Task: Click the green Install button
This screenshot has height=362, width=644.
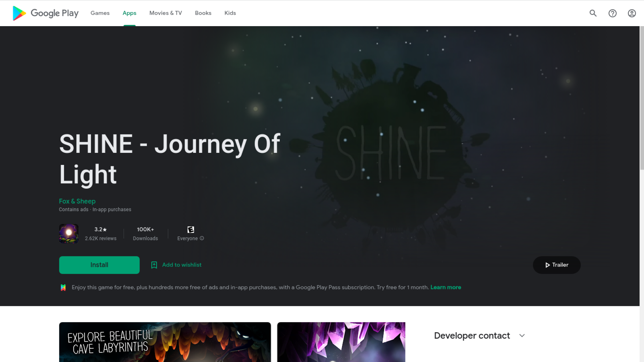Action: (99, 265)
